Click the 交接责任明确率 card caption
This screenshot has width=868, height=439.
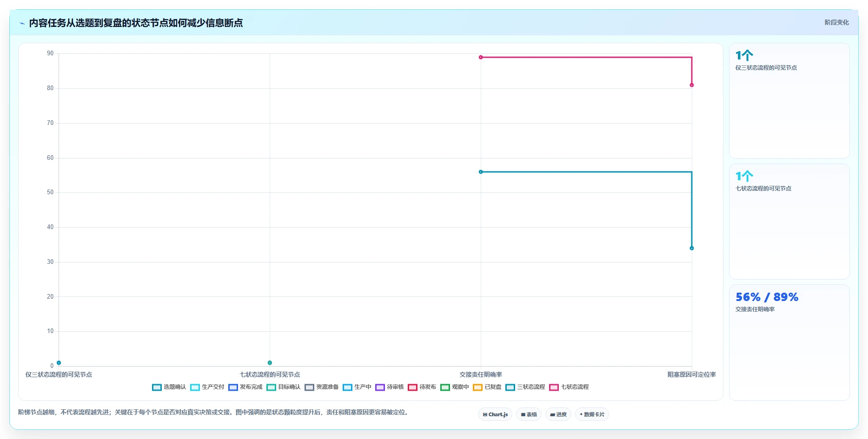755,309
